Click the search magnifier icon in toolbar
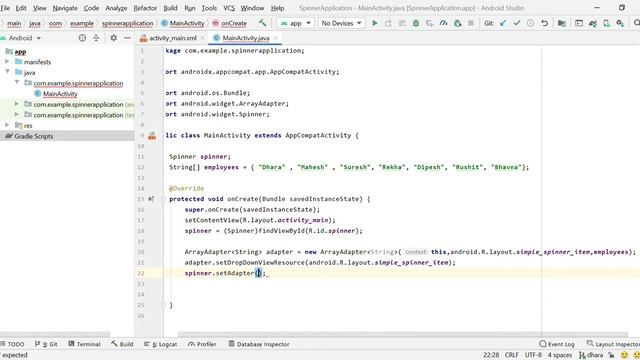Image resolution: width=640 pixels, height=360 pixels. click(x=636, y=23)
